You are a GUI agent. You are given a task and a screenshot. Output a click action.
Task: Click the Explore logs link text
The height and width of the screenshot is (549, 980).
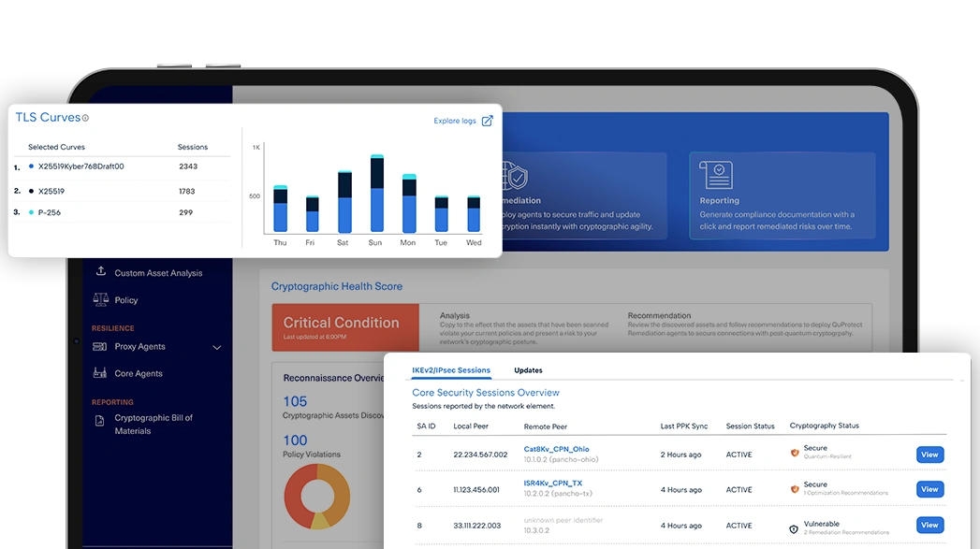(x=455, y=121)
